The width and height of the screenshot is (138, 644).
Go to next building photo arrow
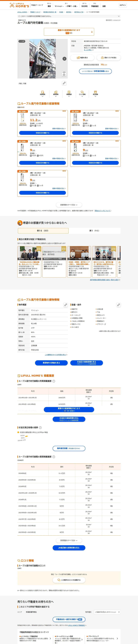[x=64, y=59]
